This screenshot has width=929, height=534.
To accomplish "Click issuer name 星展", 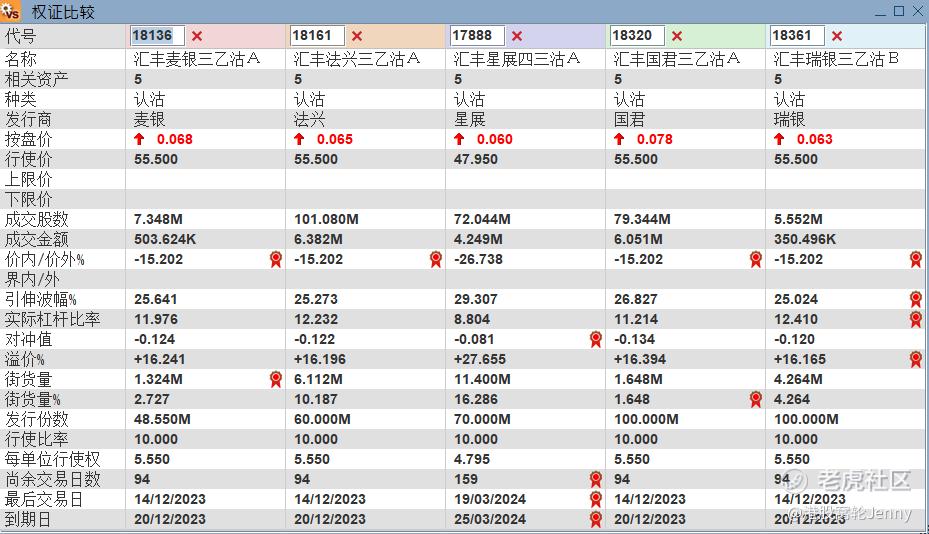I will (x=469, y=119).
